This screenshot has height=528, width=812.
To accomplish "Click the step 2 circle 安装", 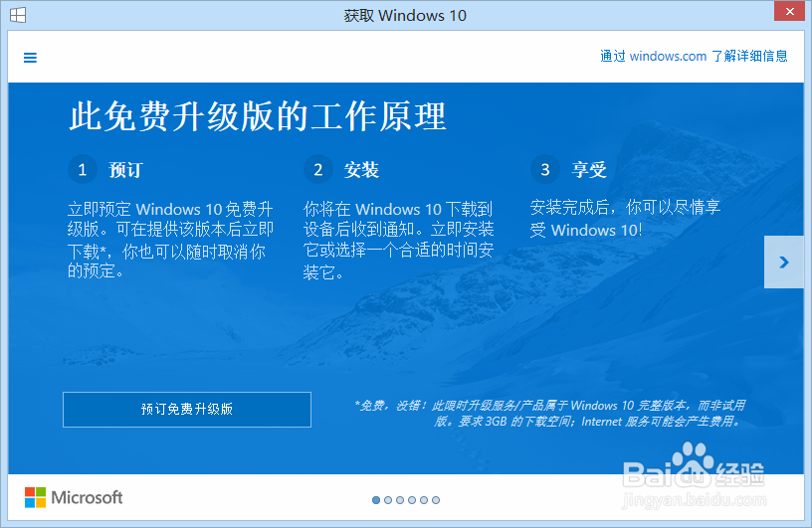I will click(x=318, y=169).
